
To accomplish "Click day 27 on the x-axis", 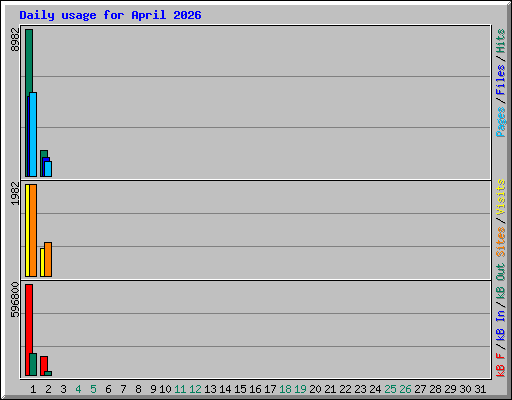I will tap(420, 389).
